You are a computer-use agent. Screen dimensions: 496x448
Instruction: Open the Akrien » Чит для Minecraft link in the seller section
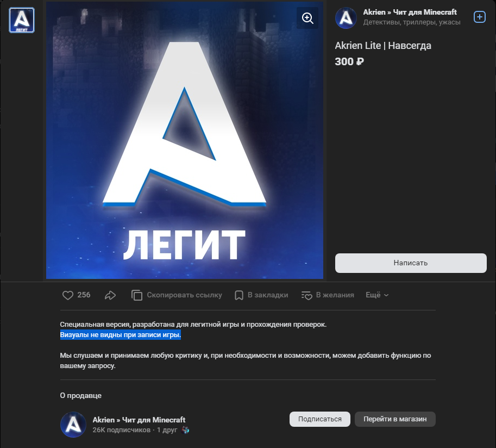(139, 420)
